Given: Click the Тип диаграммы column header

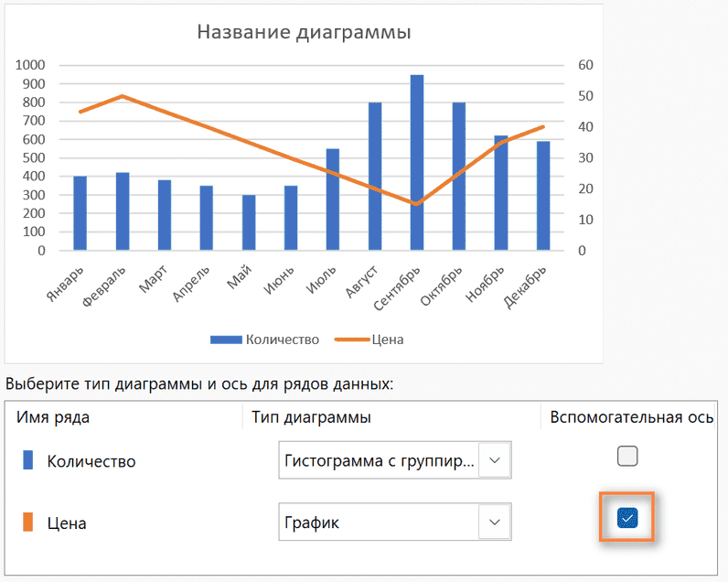Looking at the screenshot, I should (311, 417).
